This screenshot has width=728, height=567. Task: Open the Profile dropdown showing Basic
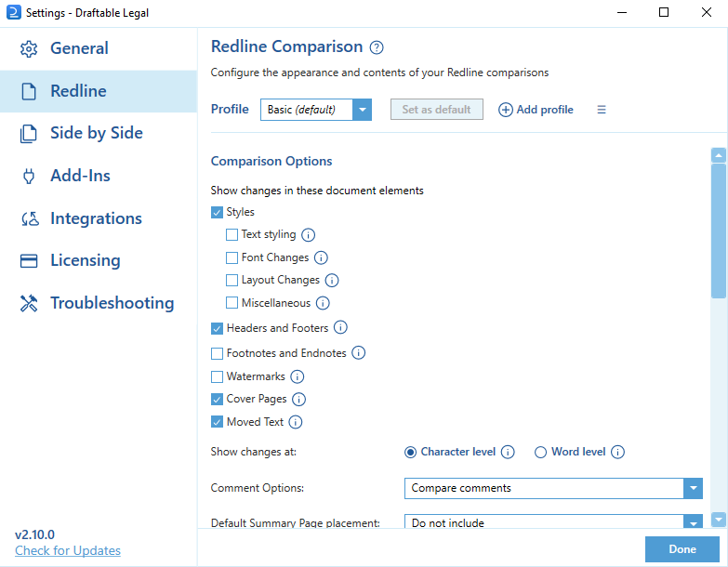click(x=316, y=110)
